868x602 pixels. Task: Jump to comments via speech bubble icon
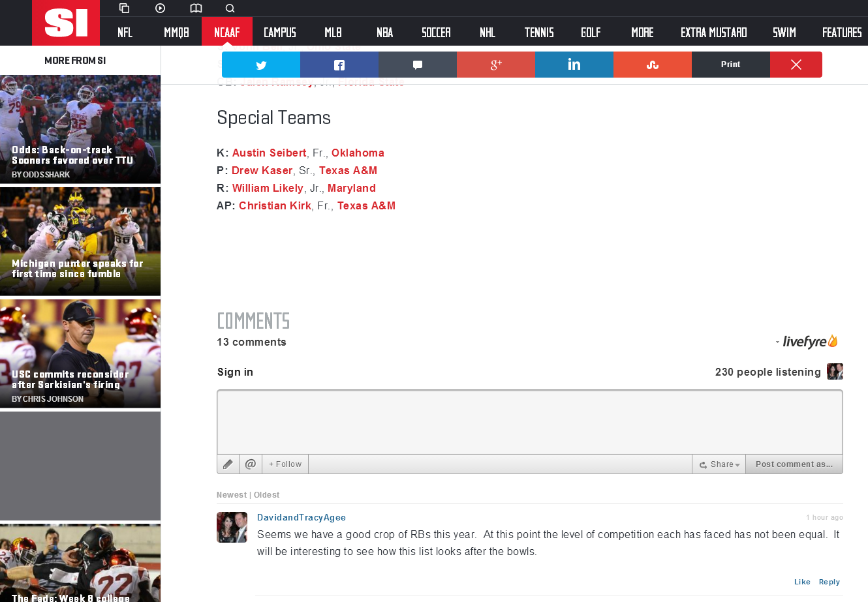tap(418, 65)
